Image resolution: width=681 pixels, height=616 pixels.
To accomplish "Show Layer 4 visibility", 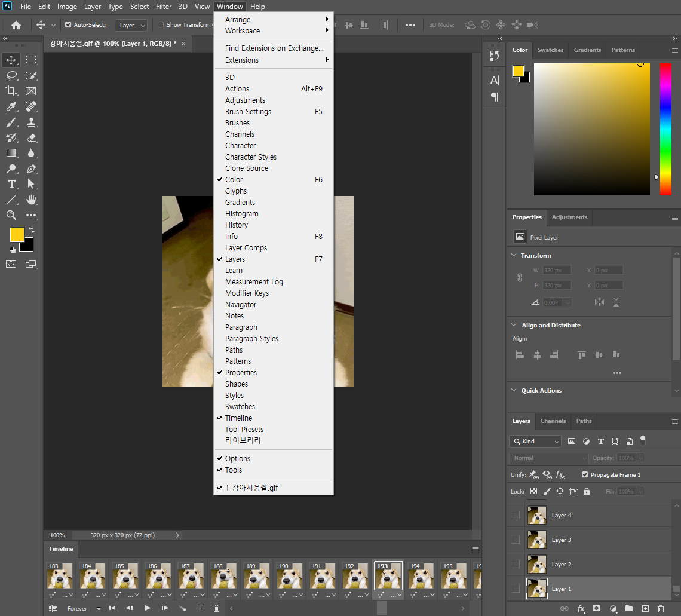I will tap(516, 515).
